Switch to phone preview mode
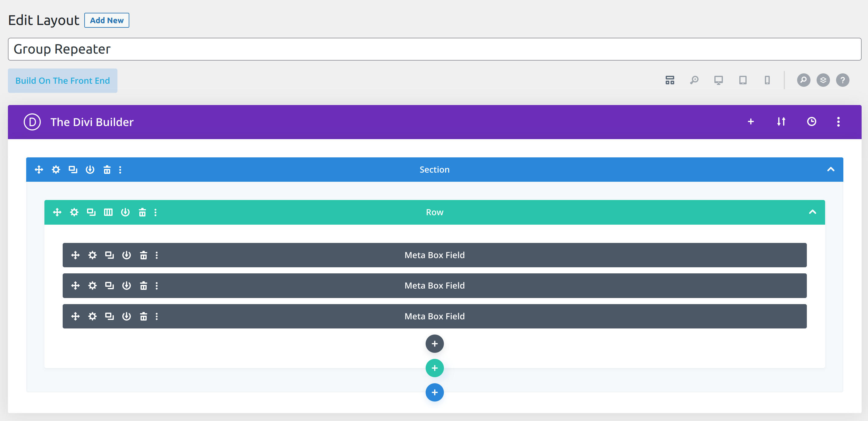 pyautogui.click(x=767, y=80)
